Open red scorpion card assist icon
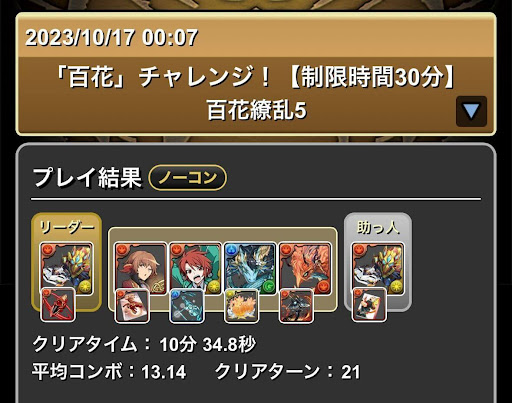Screen dimensions: 512x403 coord(132,306)
